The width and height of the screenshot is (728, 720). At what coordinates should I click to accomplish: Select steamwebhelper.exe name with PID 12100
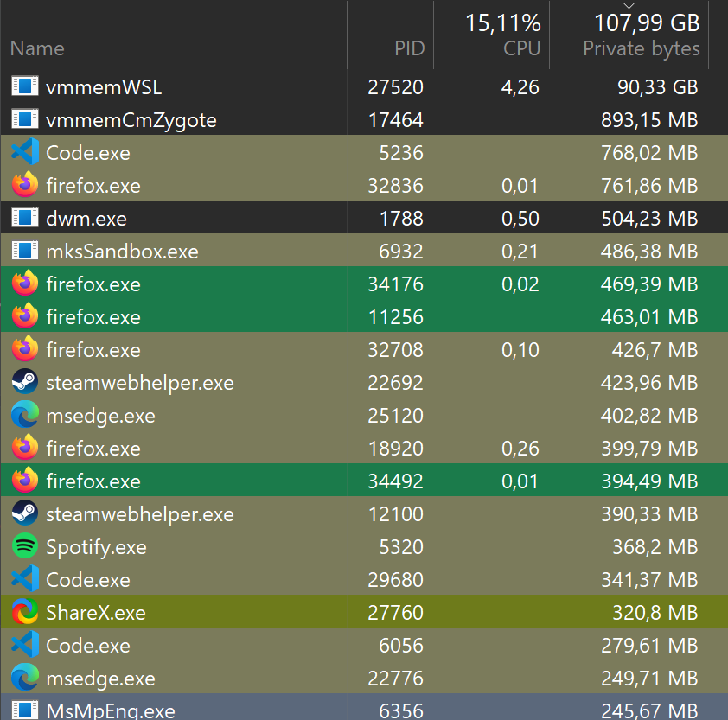click(x=140, y=515)
